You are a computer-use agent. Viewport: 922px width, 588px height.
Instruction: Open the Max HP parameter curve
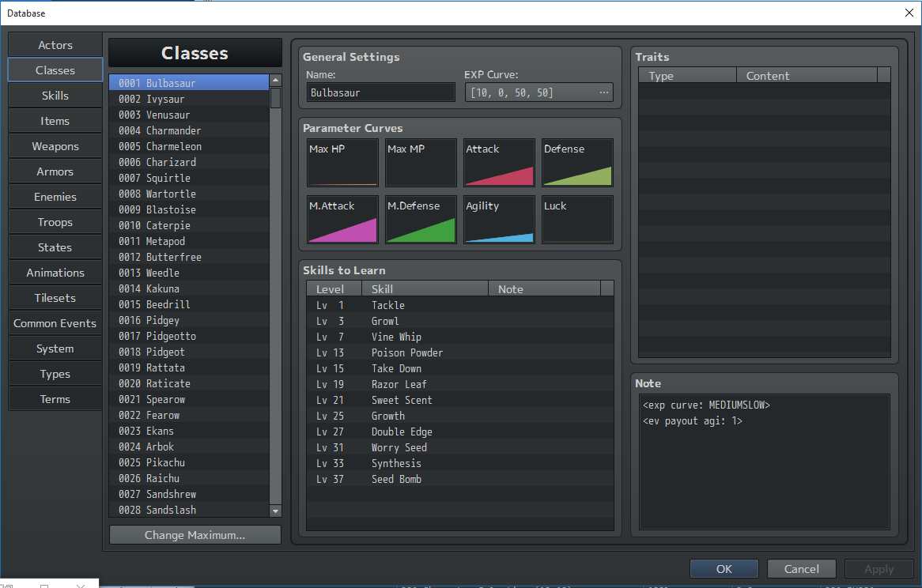coord(342,163)
